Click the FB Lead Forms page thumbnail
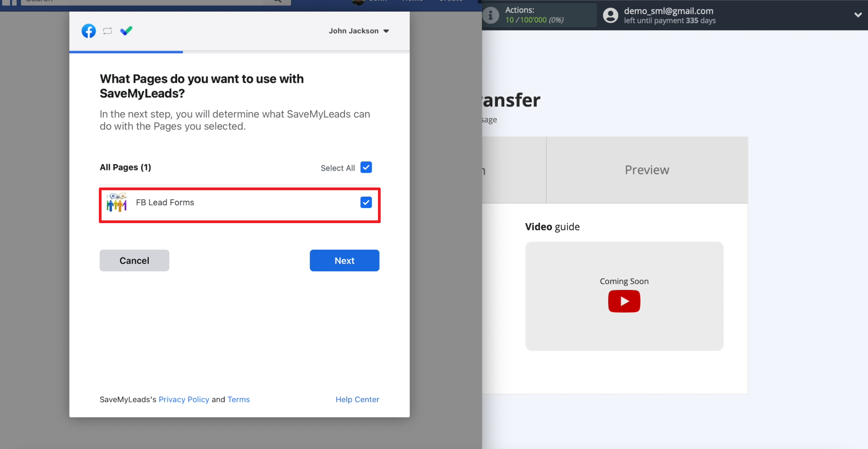This screenshot has height=449, width=868. [x=117, y=202]
